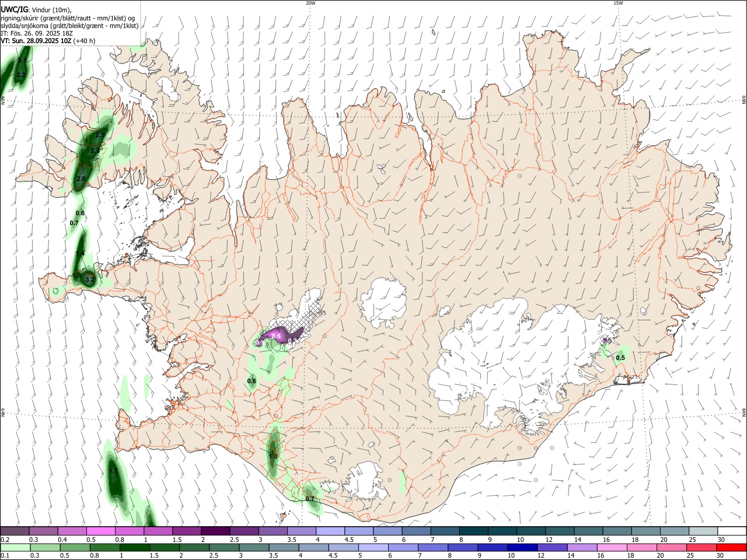Pick upper legend swatch between 6 and 7
This screenshot has height=560, width=747.
tap(416, 531)
